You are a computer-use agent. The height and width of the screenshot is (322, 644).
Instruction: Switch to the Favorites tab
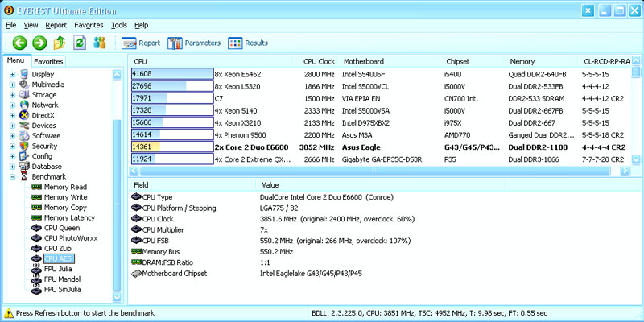click(48, 62)
